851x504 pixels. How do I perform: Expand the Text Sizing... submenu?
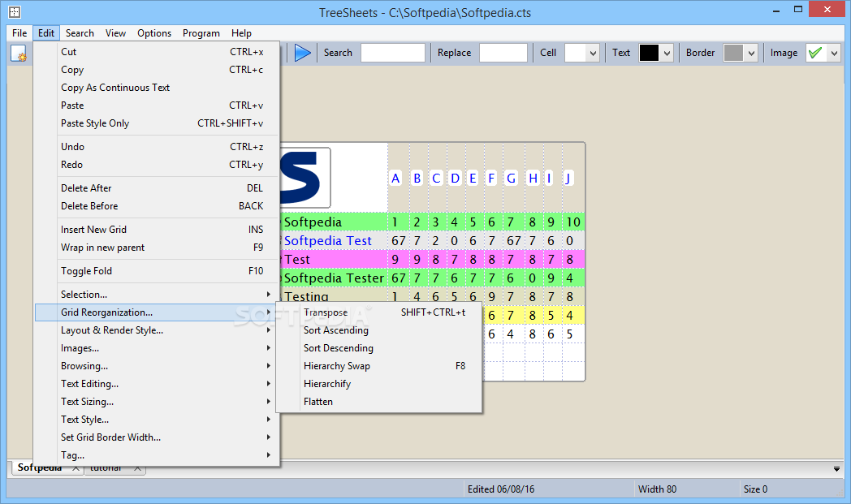(x=157, y=402)
